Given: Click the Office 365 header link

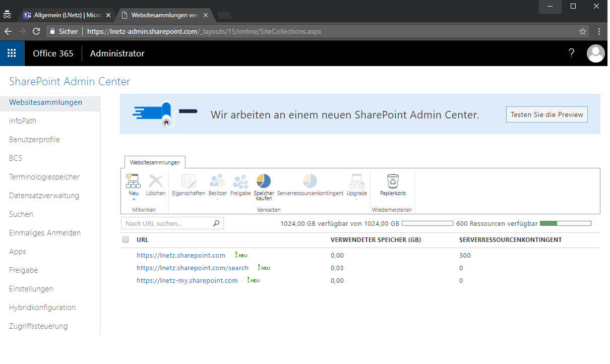Looking at the screenshot, I should pyautogui.click(x=53, y=53).
